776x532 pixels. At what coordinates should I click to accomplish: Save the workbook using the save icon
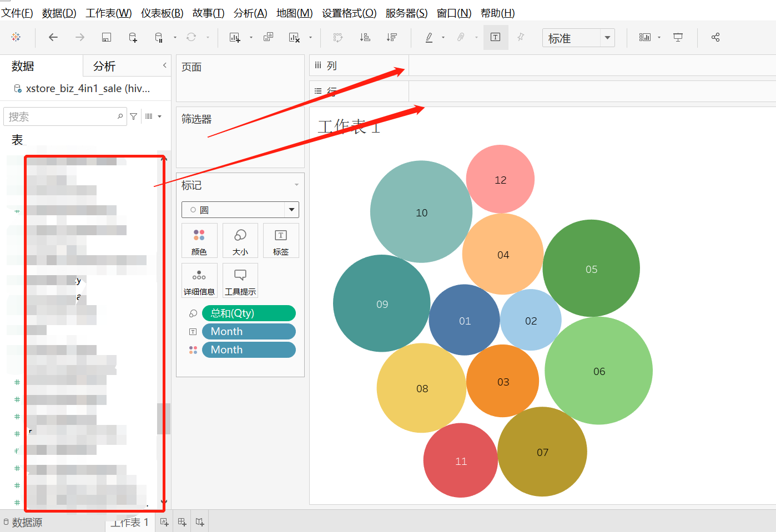coord(105,37)
